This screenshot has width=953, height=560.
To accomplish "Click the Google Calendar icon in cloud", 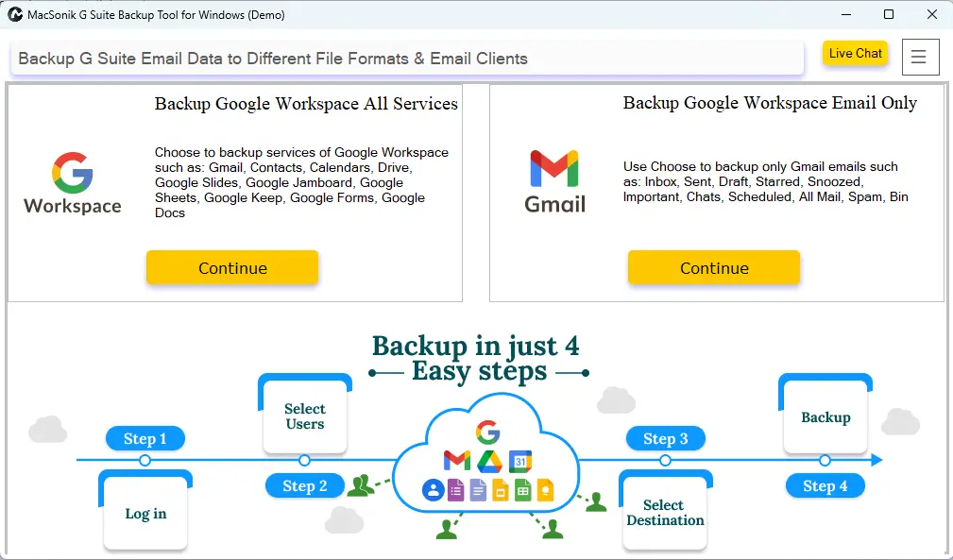I will coord(521,461).
